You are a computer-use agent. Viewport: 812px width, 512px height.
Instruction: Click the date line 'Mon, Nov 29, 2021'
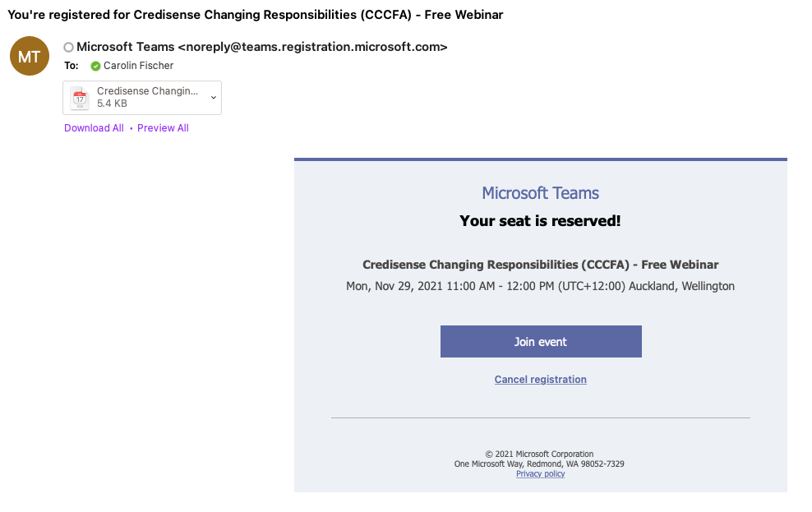coord(540,286)
